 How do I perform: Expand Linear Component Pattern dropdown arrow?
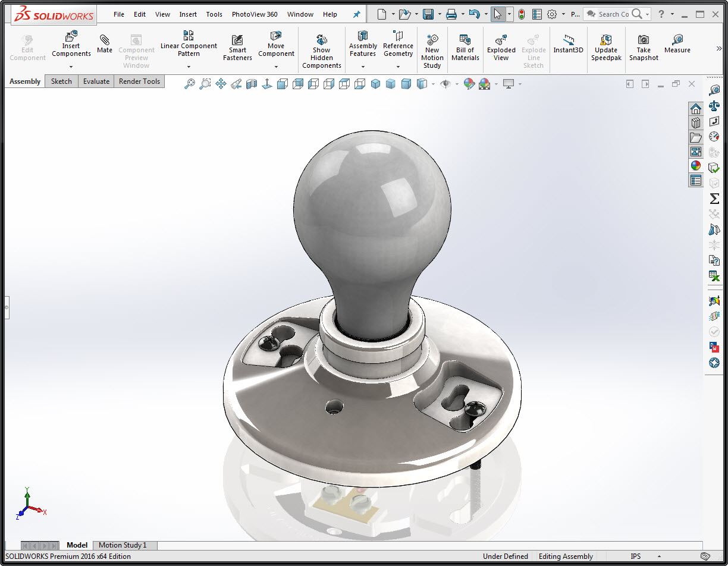[x=189, y=67]
